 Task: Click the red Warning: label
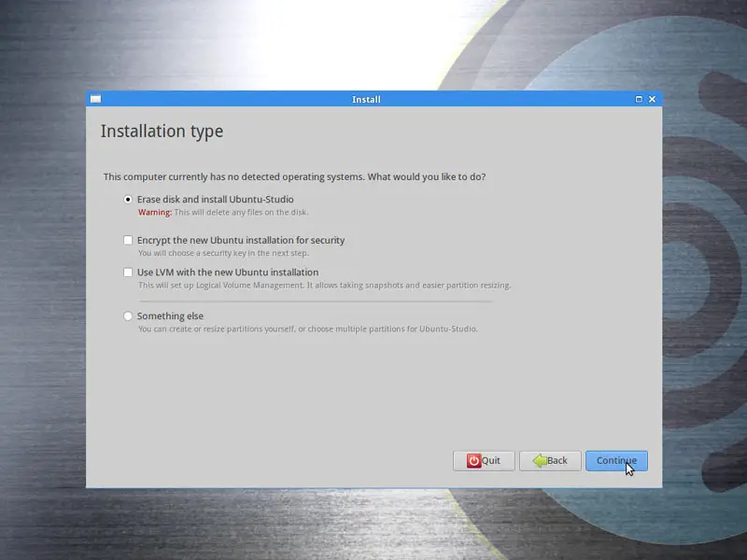click(x=155, y=213)
